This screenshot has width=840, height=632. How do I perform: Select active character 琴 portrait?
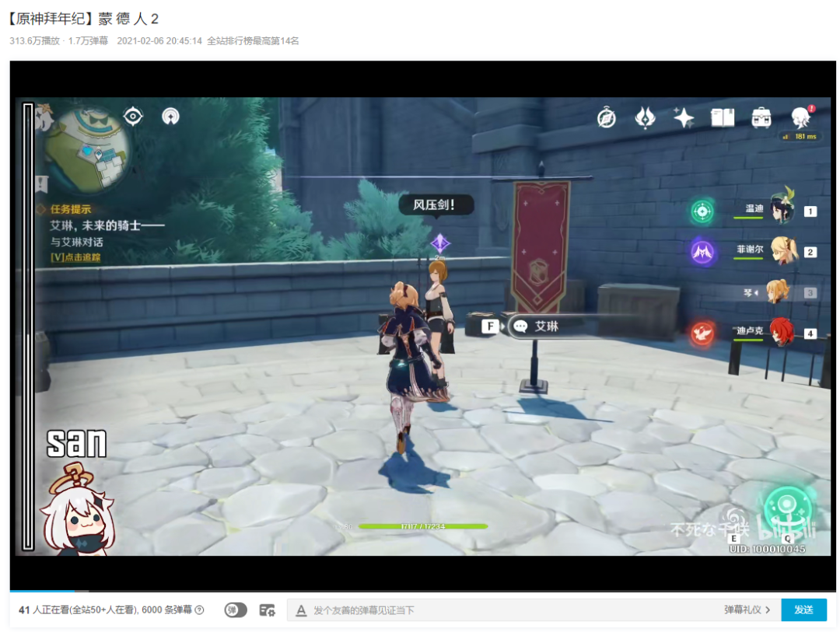tap(778, 292)
